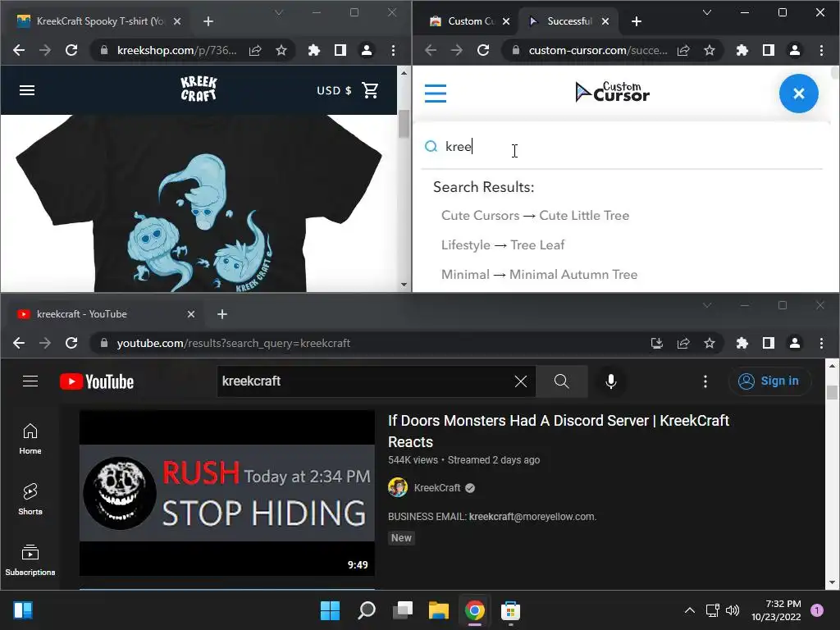This screenshot has height=630, width=840.
Task: Open YouTube Subscriptions in sidebar
Action: coord(30,560)
